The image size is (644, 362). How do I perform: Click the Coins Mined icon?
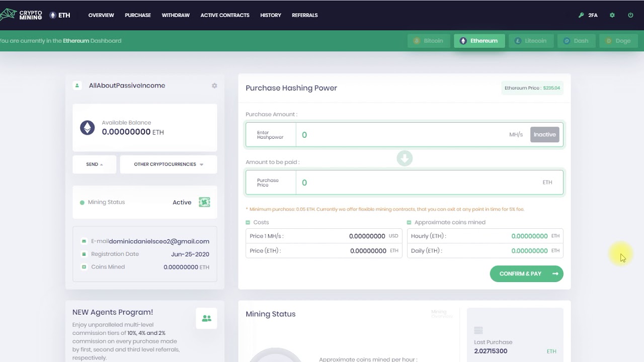[x=84, y=267]
